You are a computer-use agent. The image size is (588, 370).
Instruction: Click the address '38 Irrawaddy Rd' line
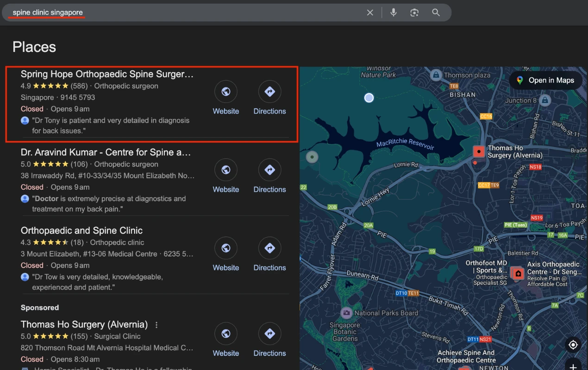coord(107,176)
